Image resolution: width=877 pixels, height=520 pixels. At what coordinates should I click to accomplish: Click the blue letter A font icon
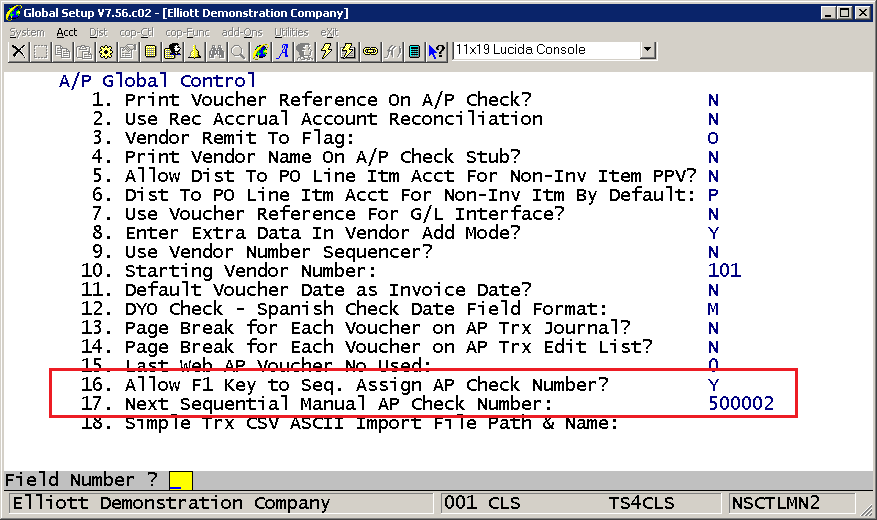tap(282, 51)
